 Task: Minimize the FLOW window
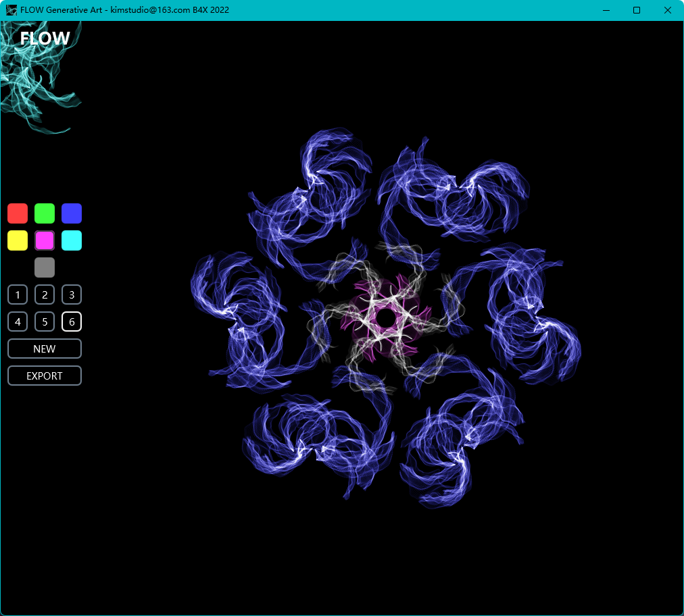pos(606,10)
